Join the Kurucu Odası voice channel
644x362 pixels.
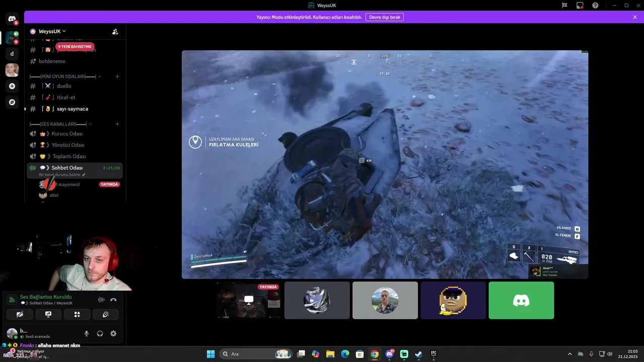click(74, 134)
